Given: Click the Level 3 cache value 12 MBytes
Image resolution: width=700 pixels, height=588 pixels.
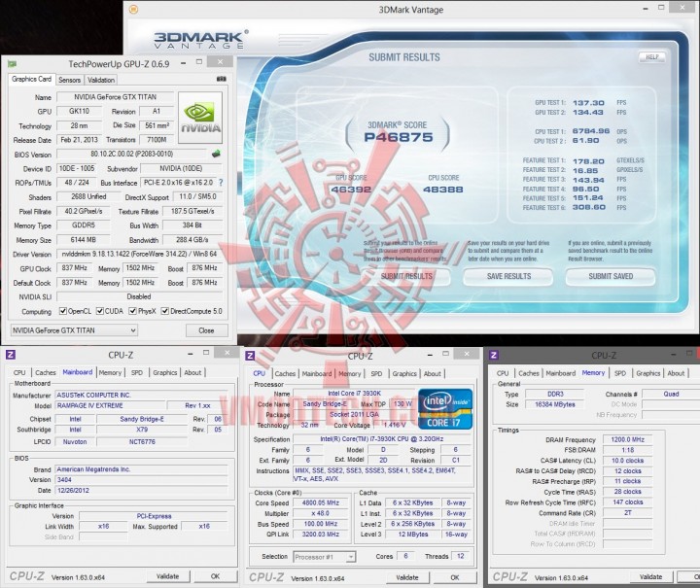Looking at the screenshot, I should click(413, 534).
